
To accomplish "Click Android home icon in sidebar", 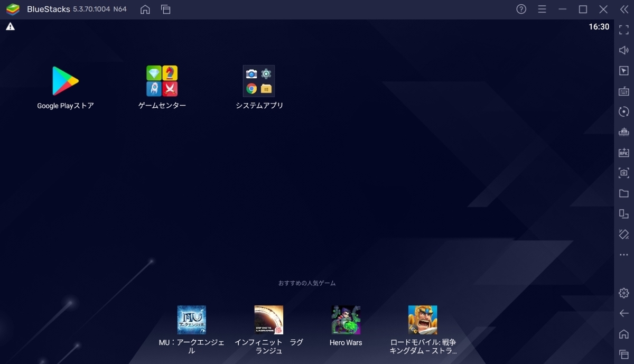I will click(624, 334).
